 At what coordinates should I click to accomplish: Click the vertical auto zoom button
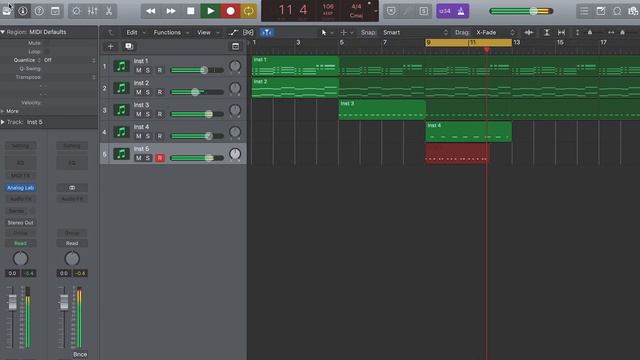click(x=547, y=32)
